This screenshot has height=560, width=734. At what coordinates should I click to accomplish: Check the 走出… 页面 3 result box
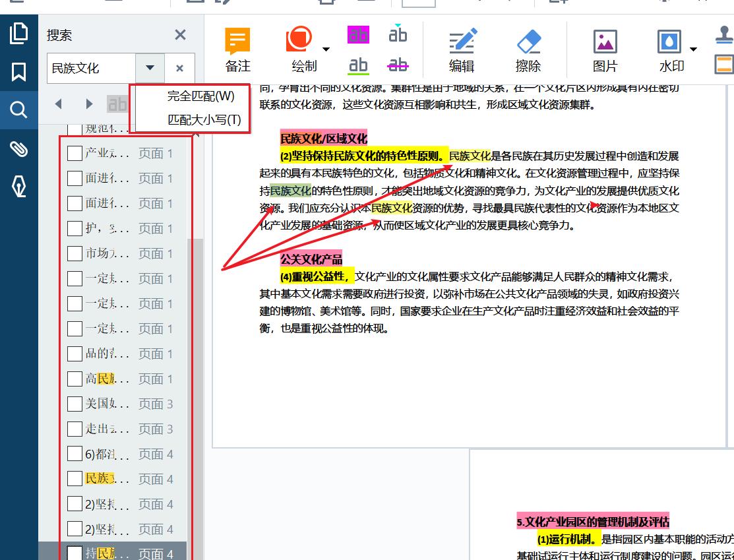click(75, 429)
